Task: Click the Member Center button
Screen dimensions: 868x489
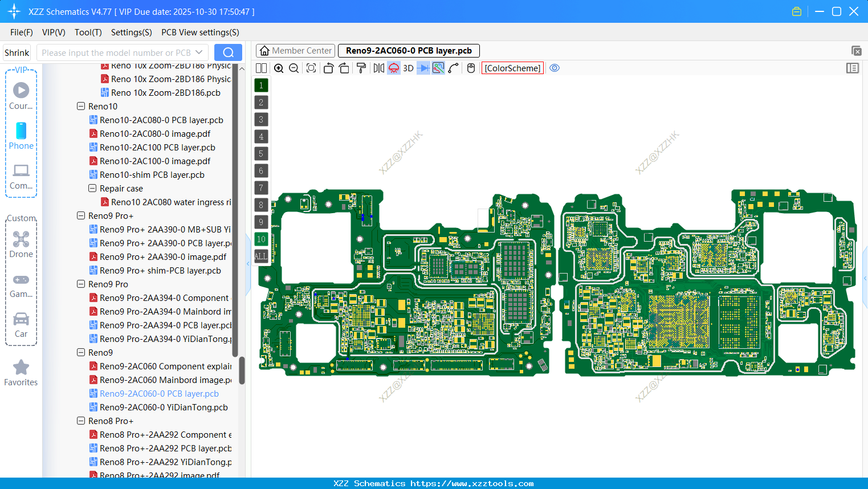Action: (x=295, y=50)
